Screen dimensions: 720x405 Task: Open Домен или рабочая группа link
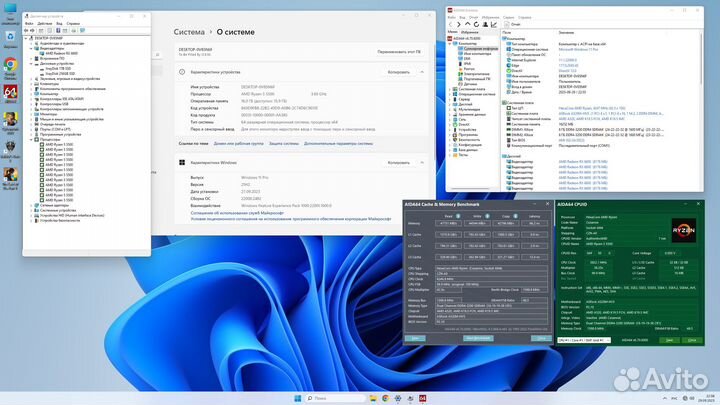point(238,144)
